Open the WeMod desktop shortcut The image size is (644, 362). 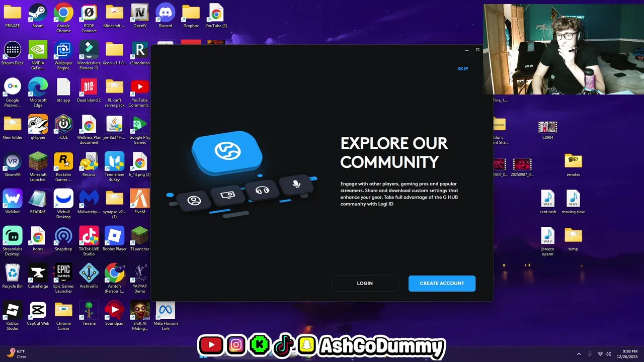point(13,202)
